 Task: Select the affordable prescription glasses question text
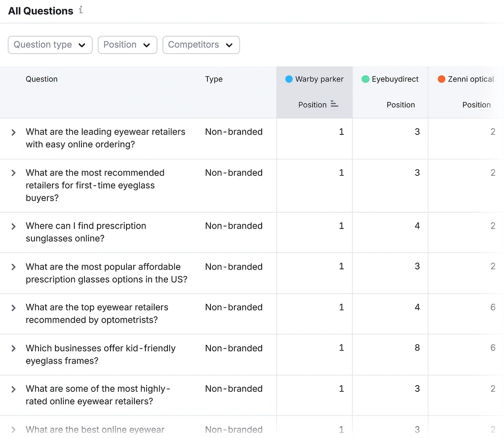click(x=107, y=273)
